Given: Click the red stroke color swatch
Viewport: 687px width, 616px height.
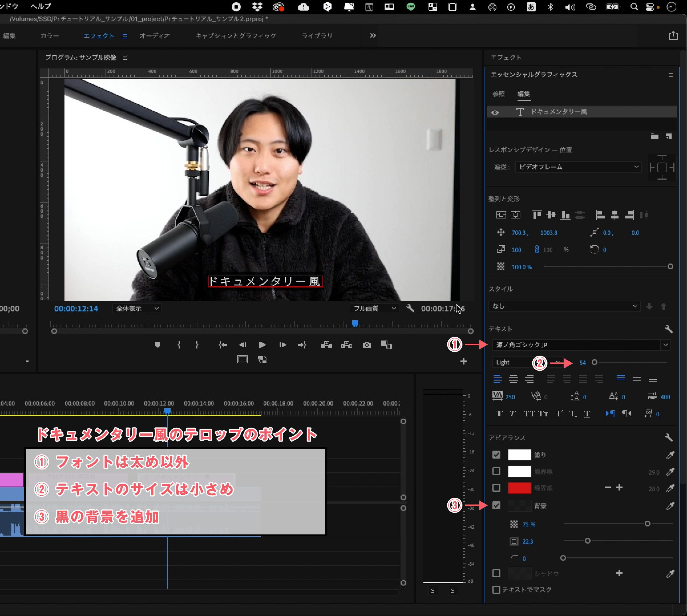Looking at the screenshot, I should [x=519, y=488].
